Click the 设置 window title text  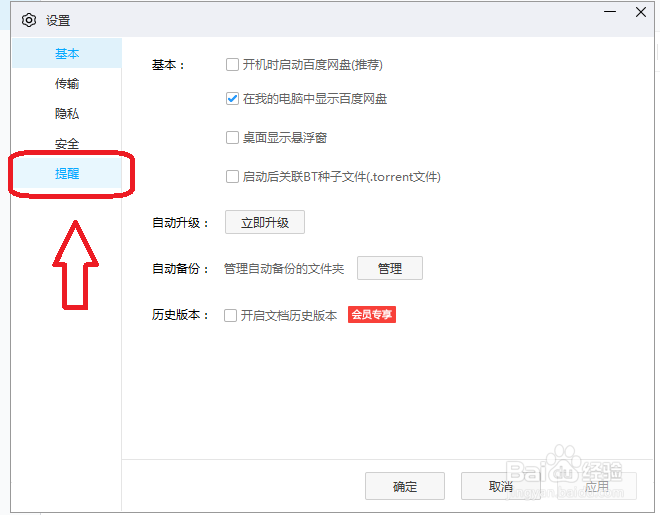tap(58, 20)
